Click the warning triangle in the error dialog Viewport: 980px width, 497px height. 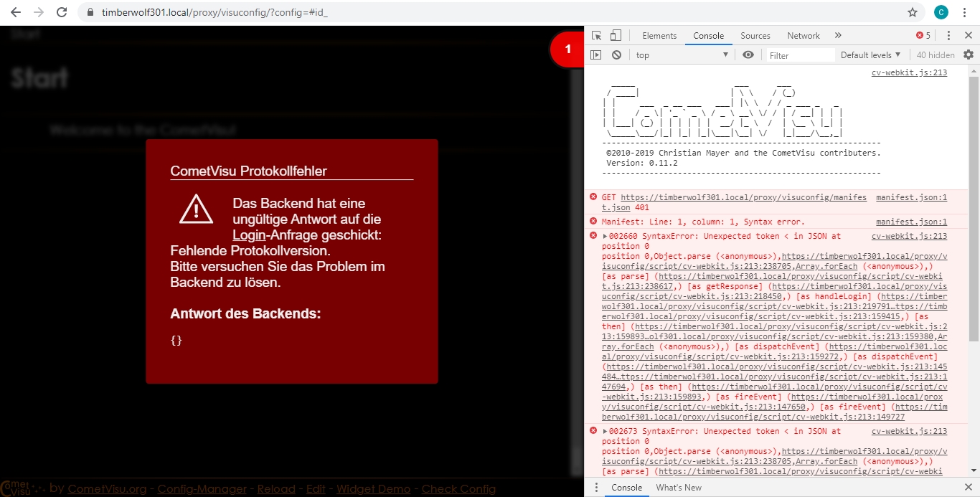click(196, 209)
